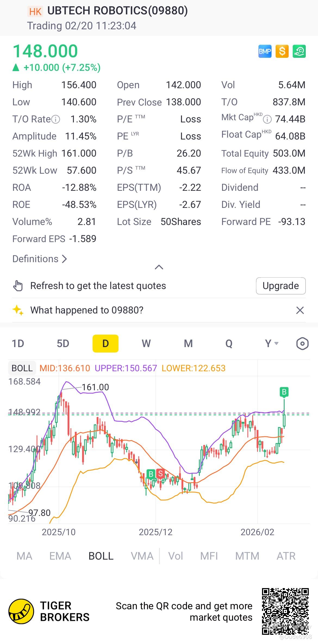The width and height of the screenshot is (318, 644).
Task: Select MA indicator
Action: (24, 556)
